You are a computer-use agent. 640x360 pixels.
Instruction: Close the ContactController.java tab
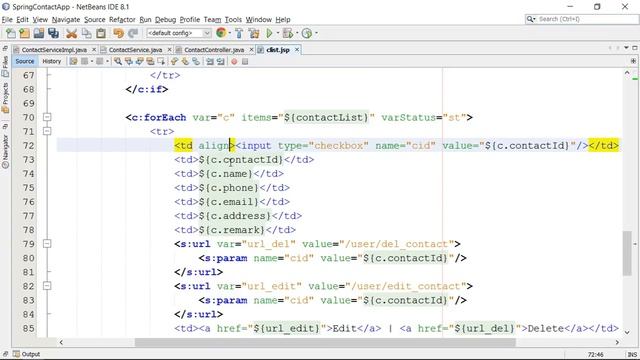[251, 49]
